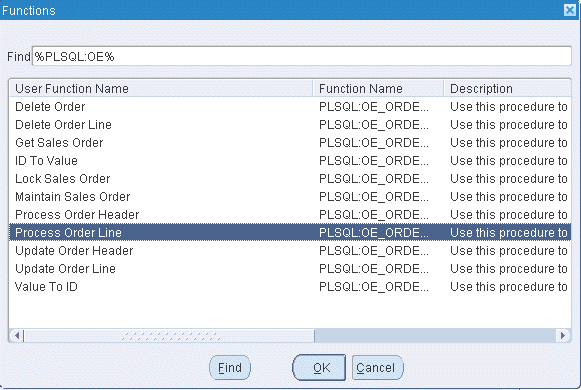
Task: Click the Function Name column header
Action: pyautogui.click(x=378, y=89)
